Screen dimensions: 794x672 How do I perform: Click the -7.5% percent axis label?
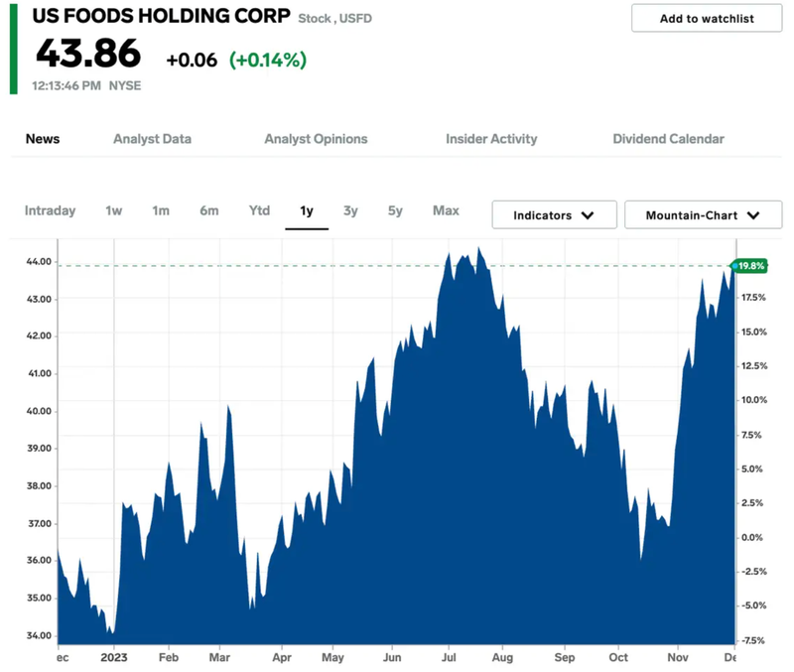[753, 640]
